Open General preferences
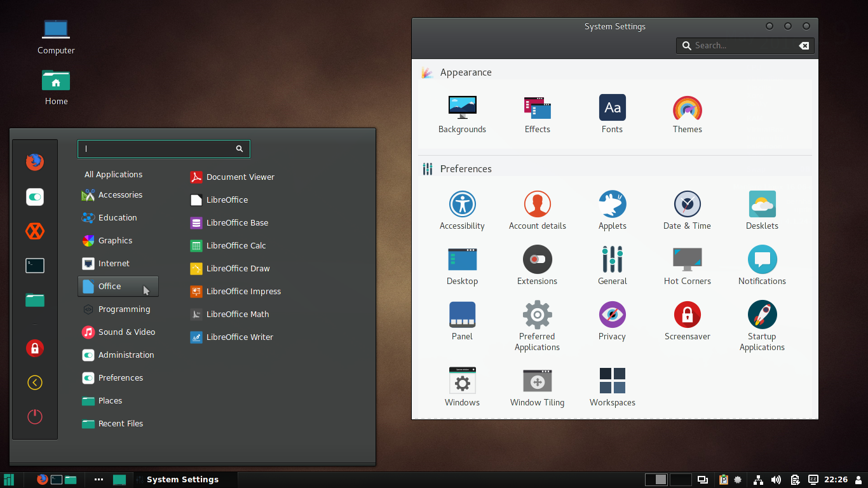 [x=612, y=266]
